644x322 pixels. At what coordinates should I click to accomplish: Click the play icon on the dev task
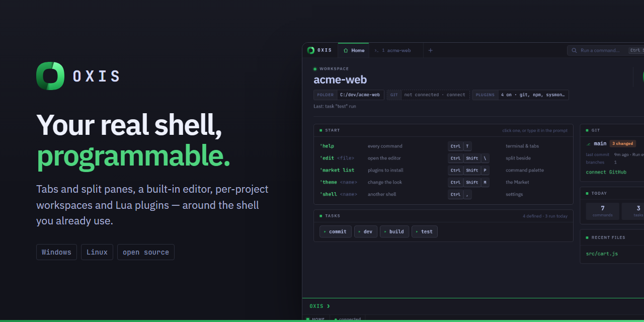[359, 231]
